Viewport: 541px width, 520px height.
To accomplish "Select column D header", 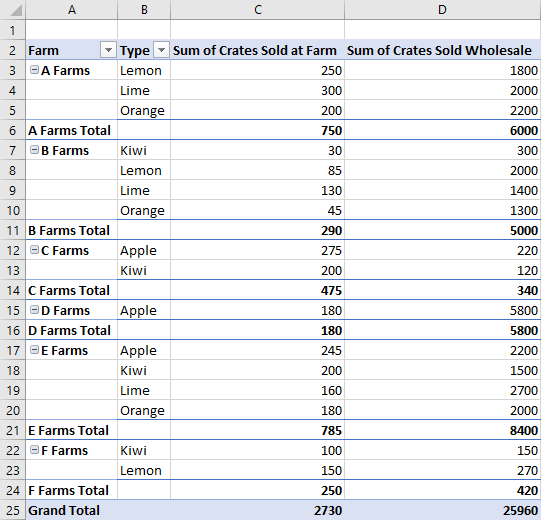I will click(443, 10).
